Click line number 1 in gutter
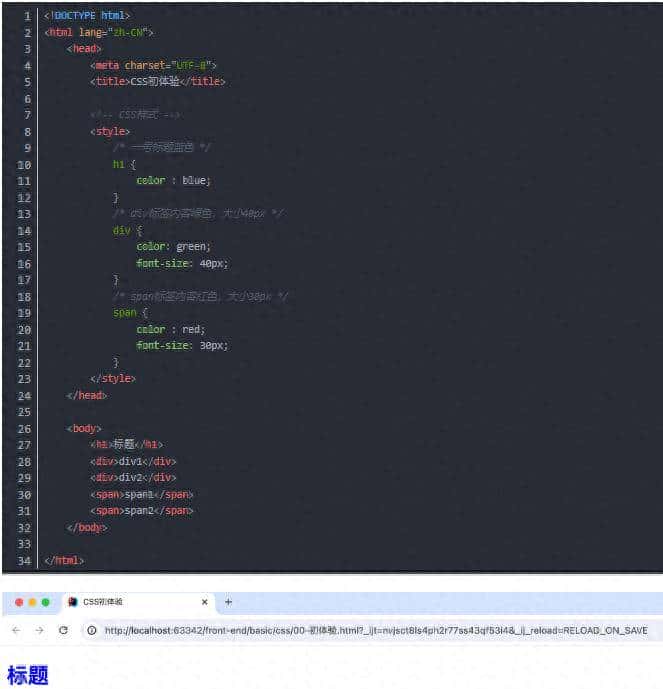 click(x=27, y=16)
